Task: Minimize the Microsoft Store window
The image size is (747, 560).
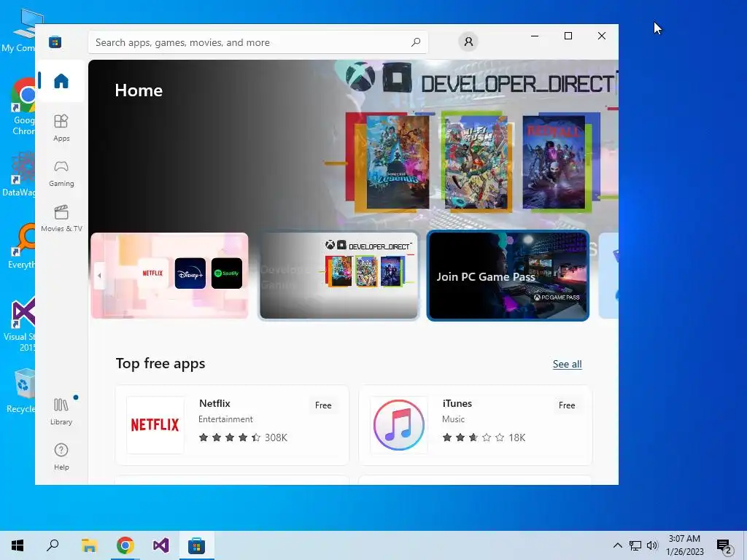Action: tap(535, 36)
